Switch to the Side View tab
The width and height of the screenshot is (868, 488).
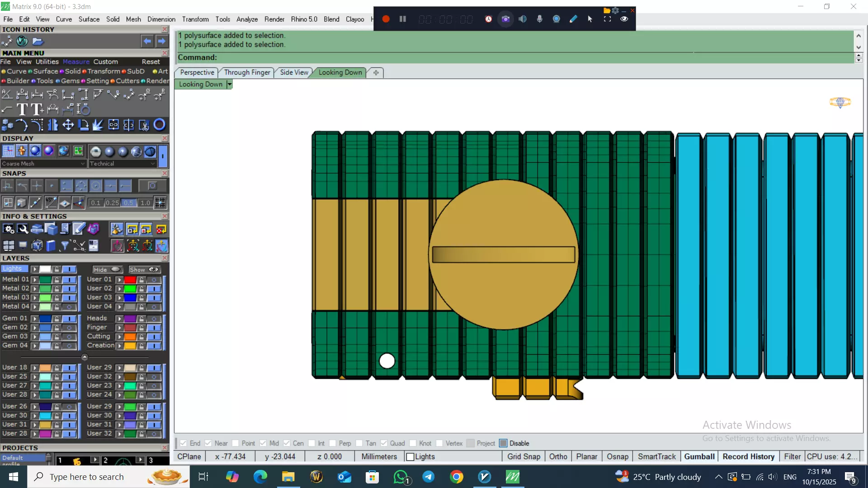coord(294,72)
